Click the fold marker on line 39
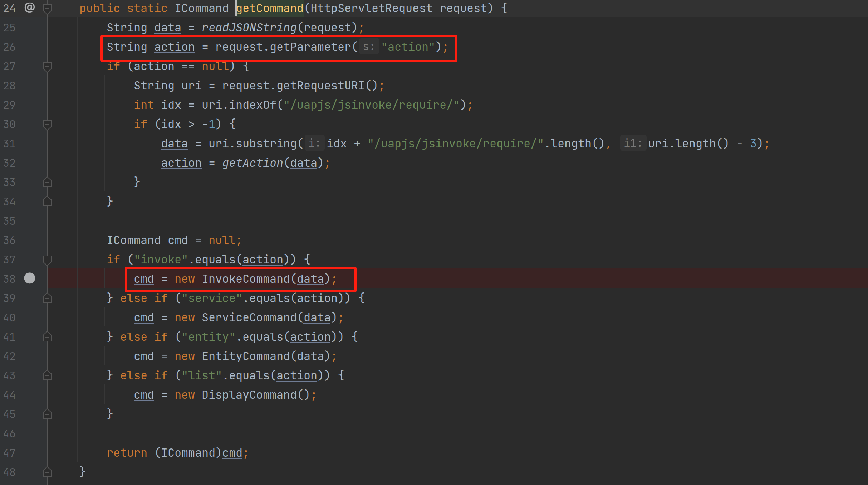 point(47,298)
